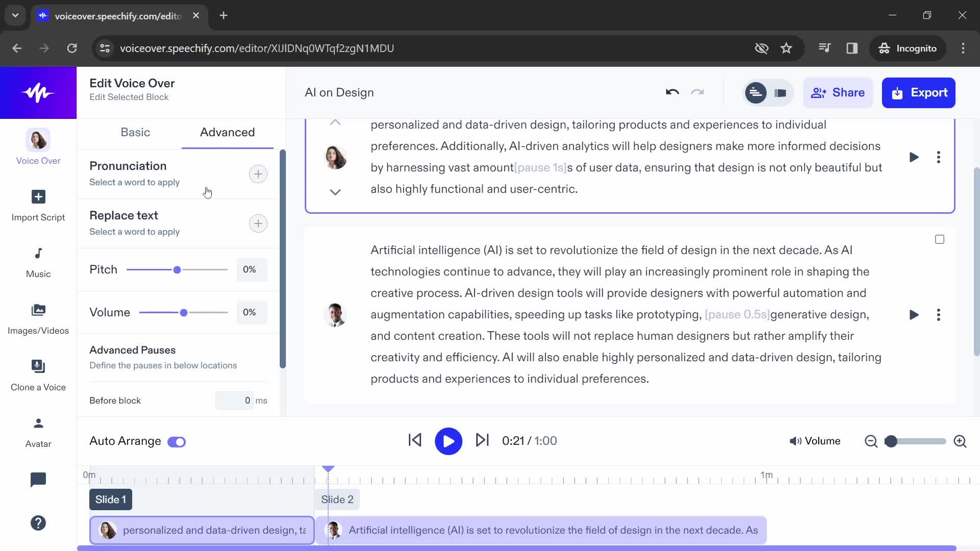980x551 pixels.
Task: Toggle the Slide 2 block checkbox
Action: [940, 239]
